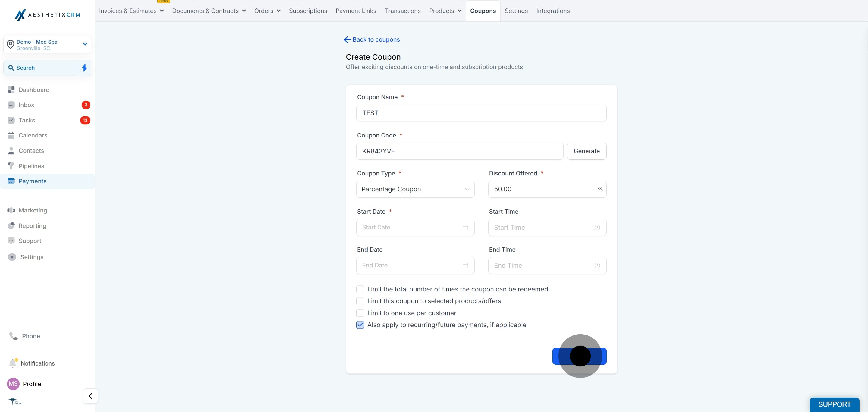This screenshot has height=412, width=868.
Task: Expand the Invoices & Estimates menu
Action: pos(131,11)
